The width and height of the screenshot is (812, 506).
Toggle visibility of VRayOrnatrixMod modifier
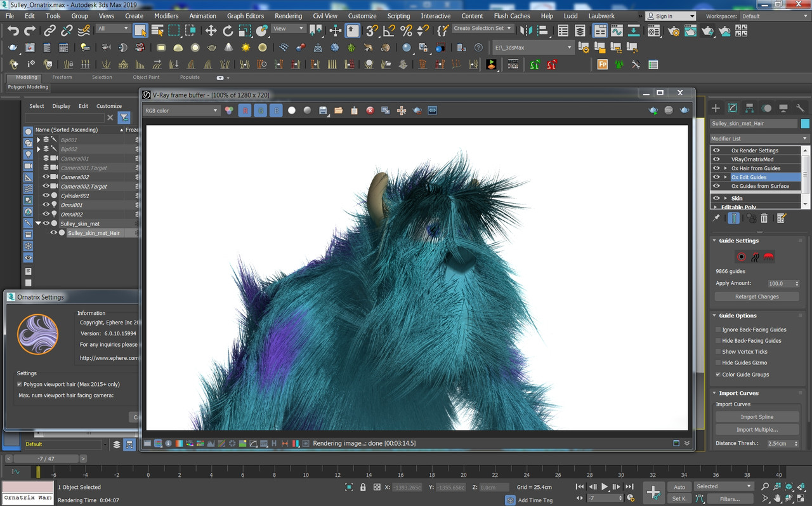(716, 159)
